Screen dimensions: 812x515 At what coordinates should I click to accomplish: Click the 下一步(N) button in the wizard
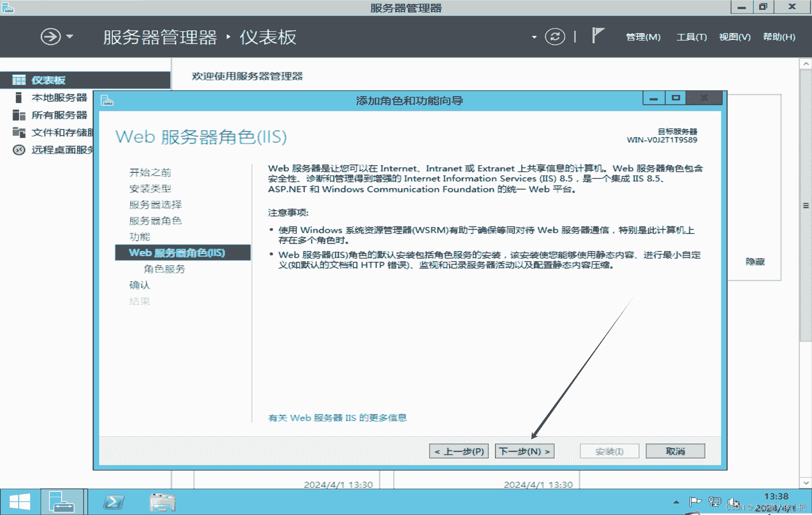524,451
